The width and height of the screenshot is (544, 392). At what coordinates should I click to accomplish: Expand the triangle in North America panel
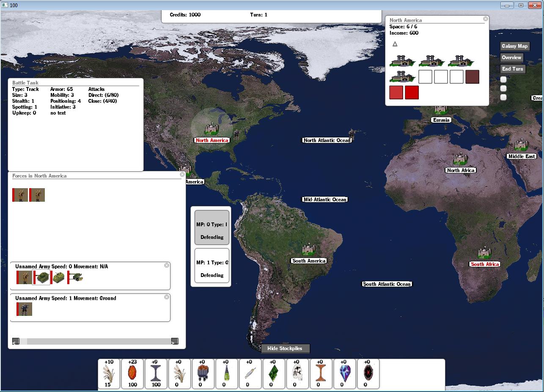tap(395, 44)
